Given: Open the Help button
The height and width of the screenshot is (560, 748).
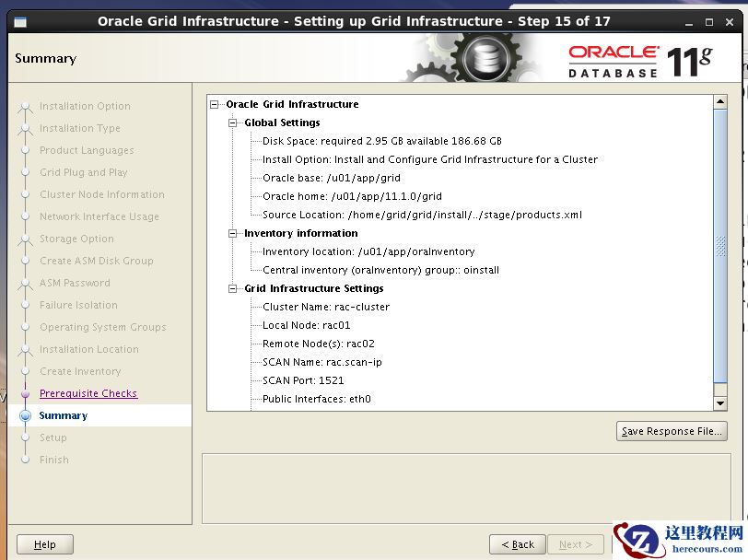Looking at the screenshot, I should (x=45, y=544).
